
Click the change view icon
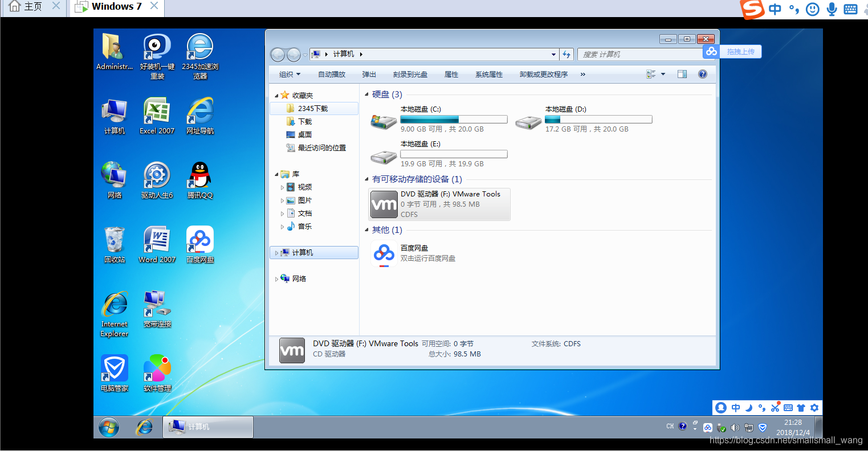point(651,74)
